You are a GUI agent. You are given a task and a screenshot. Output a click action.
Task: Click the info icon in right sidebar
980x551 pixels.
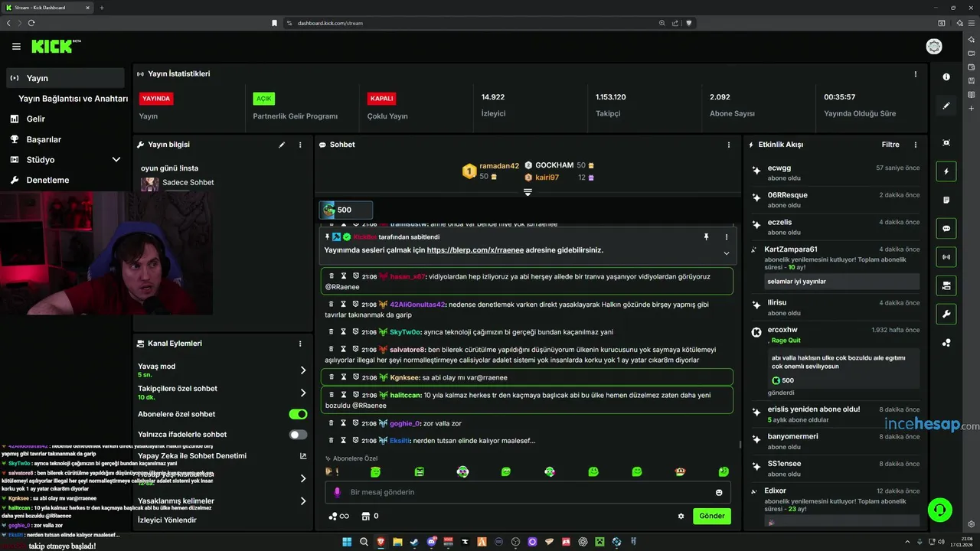pyautogui.click(x=946, y=77)
